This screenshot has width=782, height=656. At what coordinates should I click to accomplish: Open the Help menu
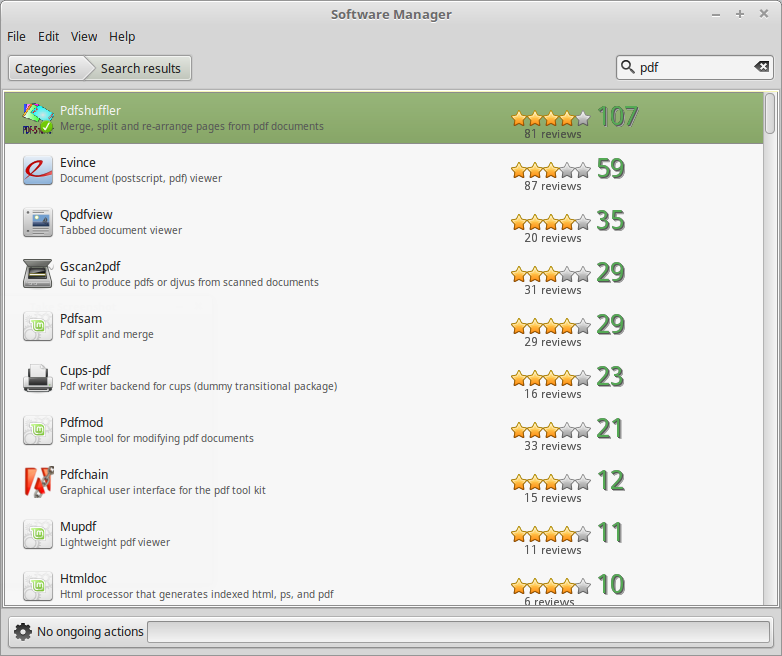coord(122,36)
